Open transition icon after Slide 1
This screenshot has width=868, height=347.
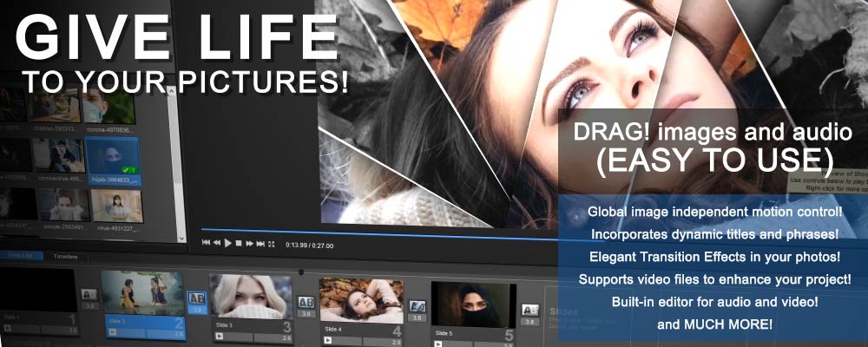(x=89, y=294)
